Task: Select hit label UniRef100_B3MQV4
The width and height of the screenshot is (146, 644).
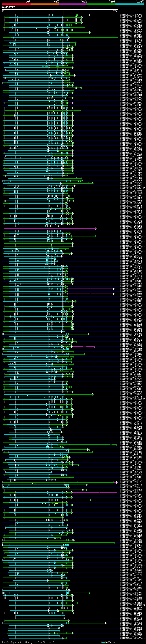Action: click(x=131, y=346)
